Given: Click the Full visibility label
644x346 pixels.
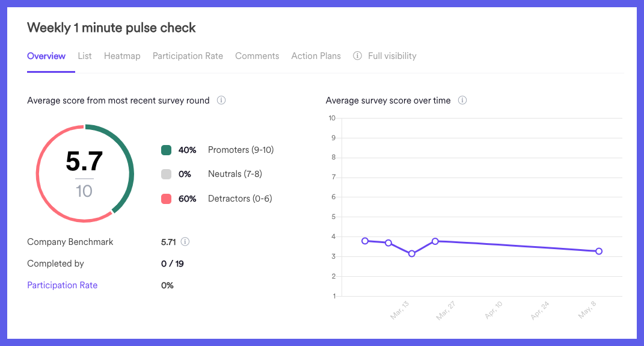Looking at the screenshot, I should click(392, 56).
